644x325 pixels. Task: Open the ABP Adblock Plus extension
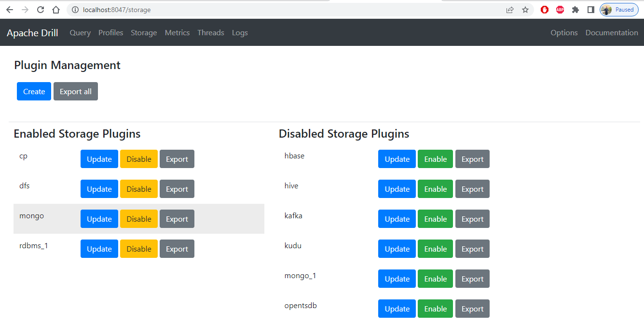pos(560,10)
